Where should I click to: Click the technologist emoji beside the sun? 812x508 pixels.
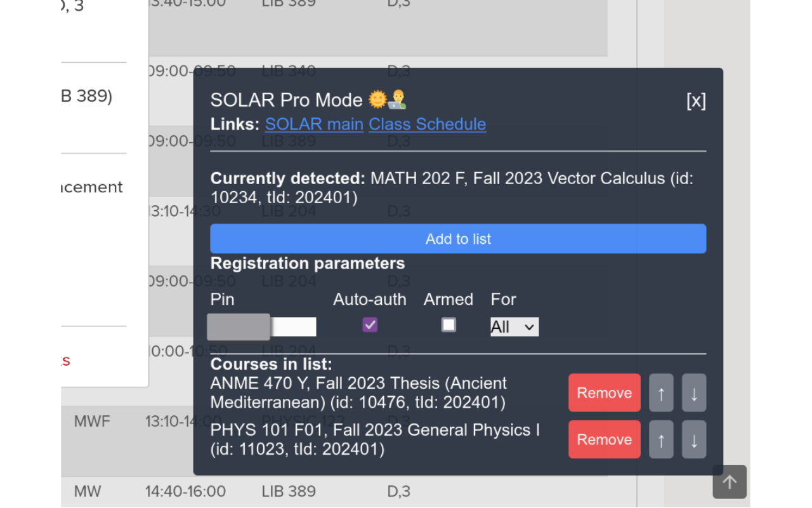(x=398, y=100)
